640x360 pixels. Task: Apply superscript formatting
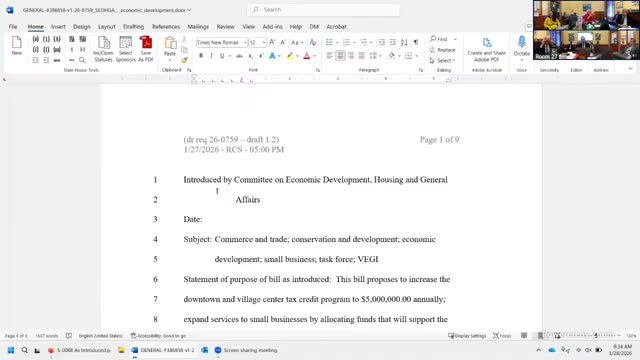coord(261,56)
